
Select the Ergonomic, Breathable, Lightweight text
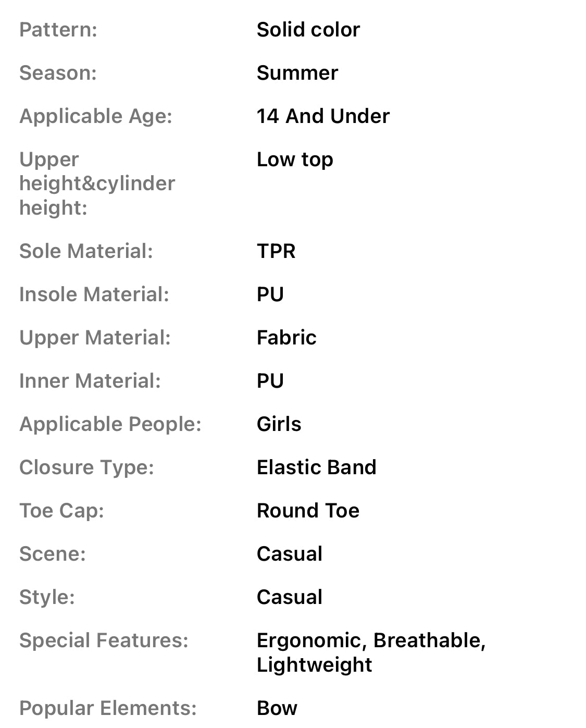coord(371,652)
